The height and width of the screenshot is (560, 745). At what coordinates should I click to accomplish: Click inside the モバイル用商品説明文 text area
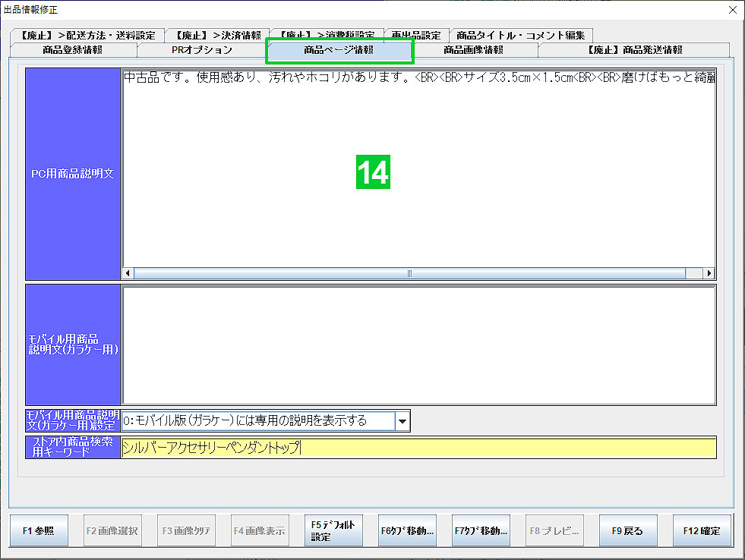click(x=418, y=344)
